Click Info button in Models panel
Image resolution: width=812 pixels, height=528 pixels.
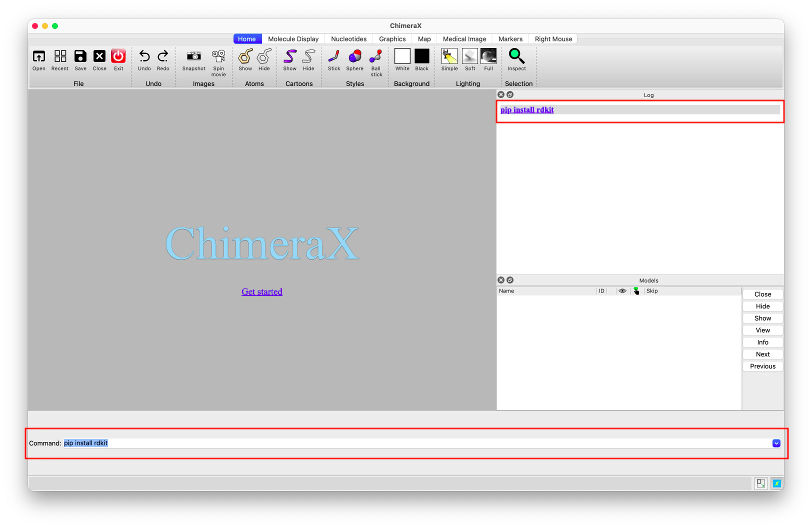tap(763, 342)
